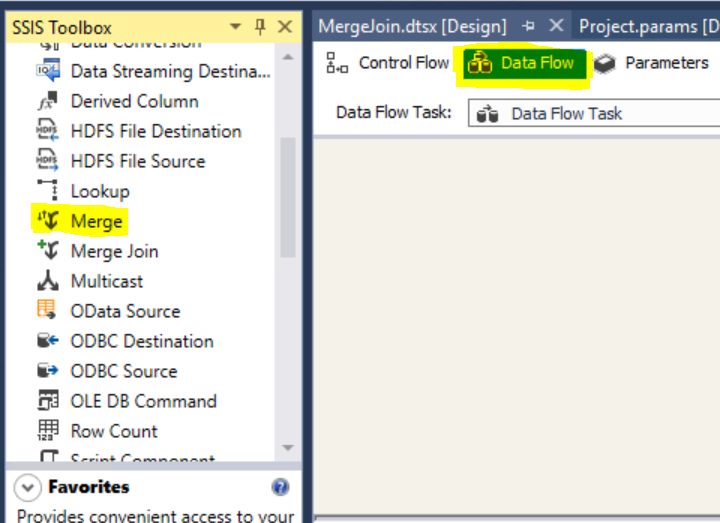Screen dimensions: 720x523
Task: Click toolbox scrollbar up arrow
Action: (288, 57)
